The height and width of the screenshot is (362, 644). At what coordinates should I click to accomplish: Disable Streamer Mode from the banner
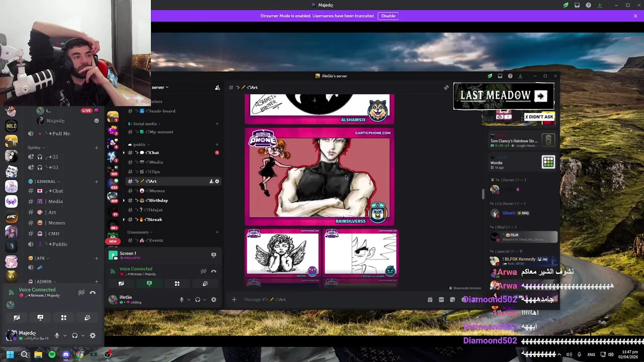click(x=388, y=16)
